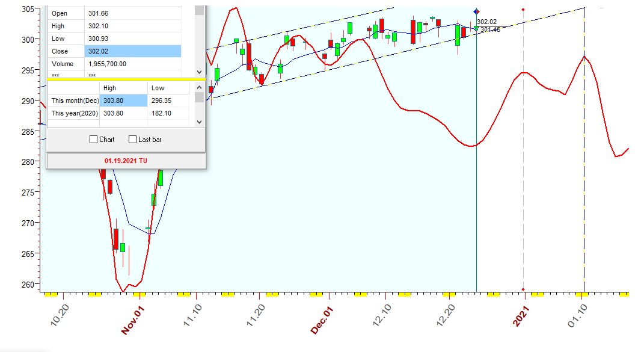Screen dimensions: 644x352
Task: Select the Close value 302.02 cell
Action: point(132,52)
